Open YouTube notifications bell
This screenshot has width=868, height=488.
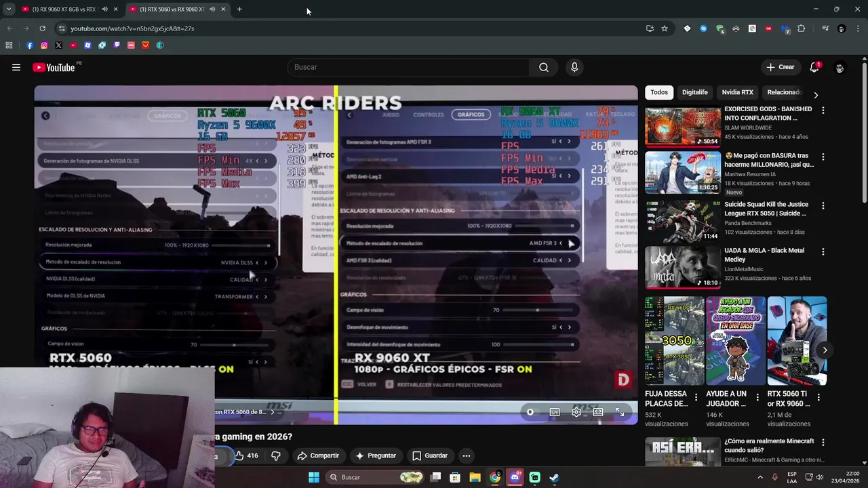pos(814,67)
